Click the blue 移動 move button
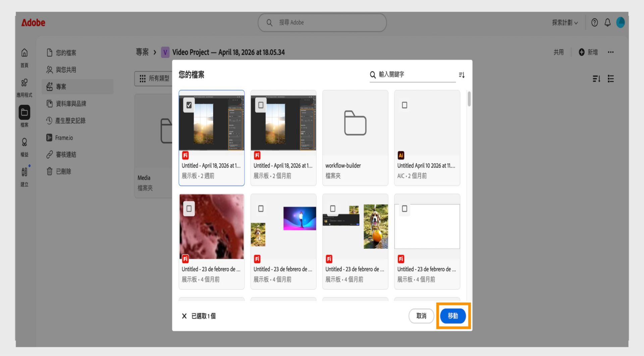This screenshot has width=644, height=356. (x=453, y=316)
